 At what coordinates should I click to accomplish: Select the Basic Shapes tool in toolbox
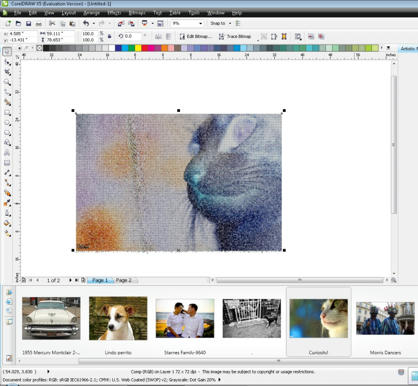[x=7, y=143]
